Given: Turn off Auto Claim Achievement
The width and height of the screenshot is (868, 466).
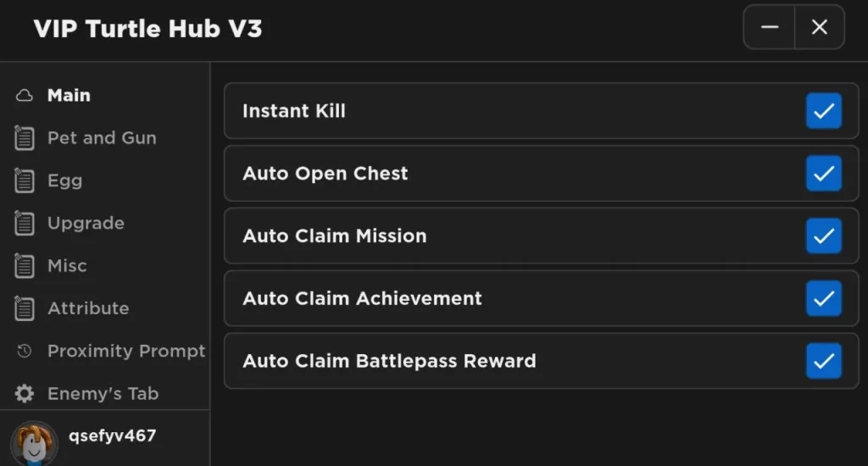Looking at the screenshot, I should [823, 298].
